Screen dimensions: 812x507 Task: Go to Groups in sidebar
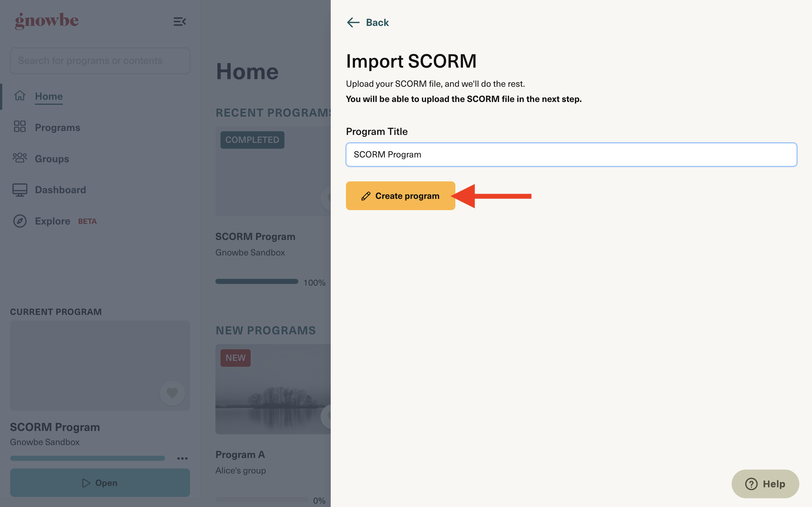pyautogui.click(x=52, y=159)
